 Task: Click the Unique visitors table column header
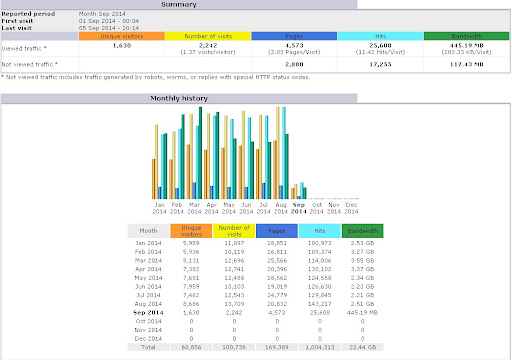(191, 231)
